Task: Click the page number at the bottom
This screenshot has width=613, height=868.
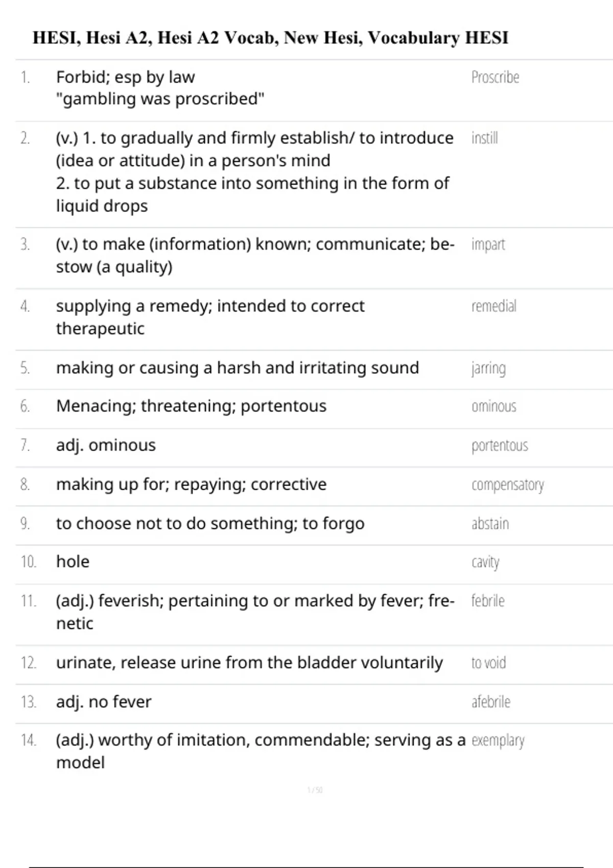Action: pyautogui.click(x=315, y=790)
